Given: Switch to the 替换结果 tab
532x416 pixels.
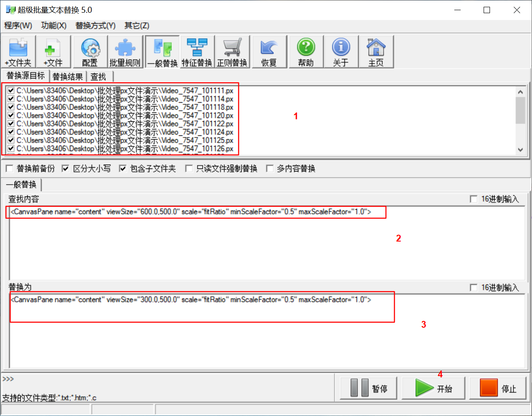Looking at the screenshot, I should pos(68,76).
